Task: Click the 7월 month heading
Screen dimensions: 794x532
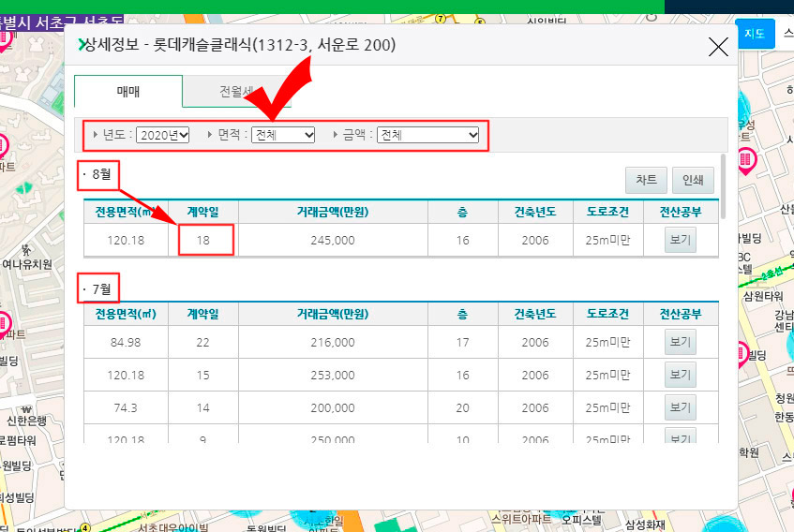Action: click(x=101, y=289)
